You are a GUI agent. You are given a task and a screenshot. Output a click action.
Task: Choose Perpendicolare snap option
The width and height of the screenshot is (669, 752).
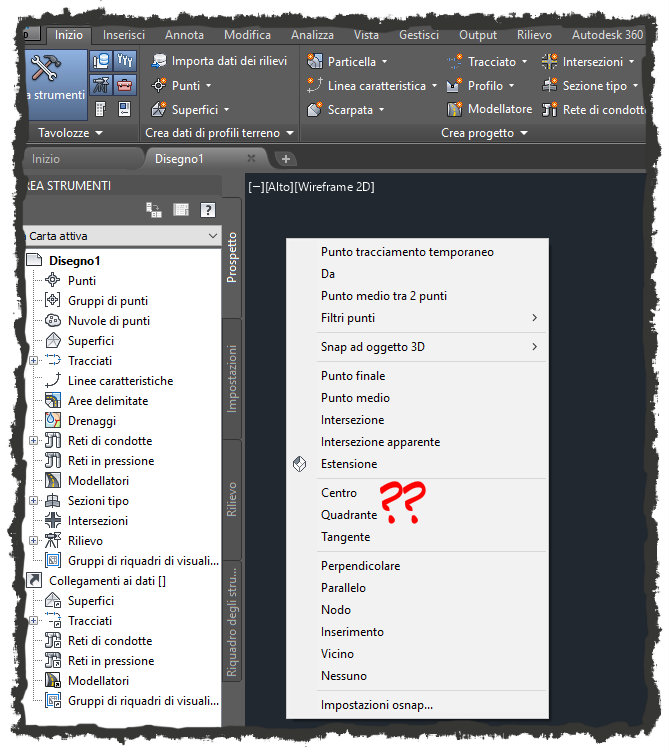coord(417,565)
